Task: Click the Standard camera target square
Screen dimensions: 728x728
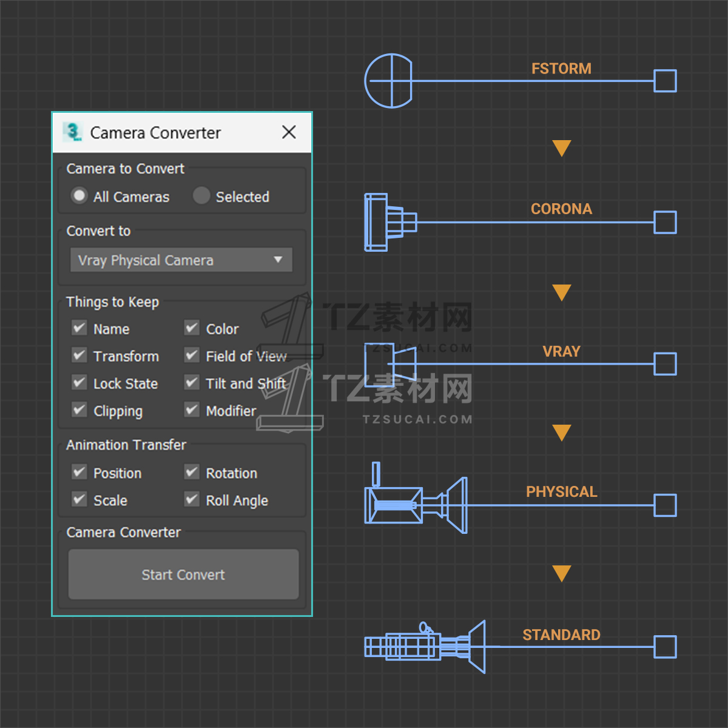Action: pos(665,647)
